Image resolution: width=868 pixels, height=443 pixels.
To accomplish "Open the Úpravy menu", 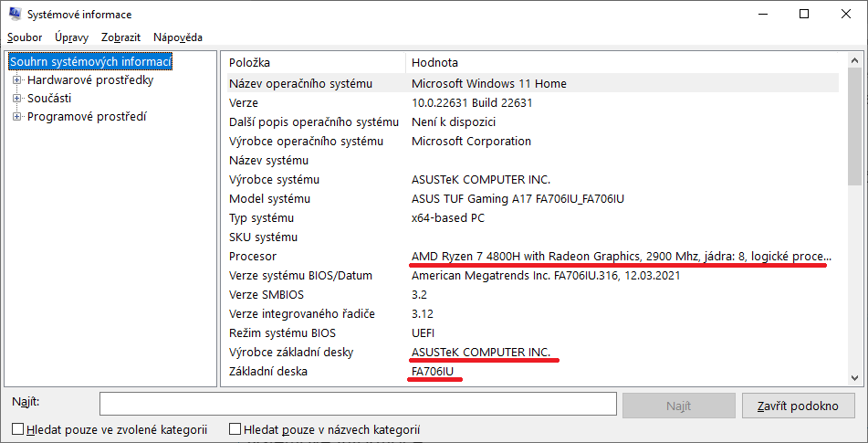I will (x=72, y=37).
